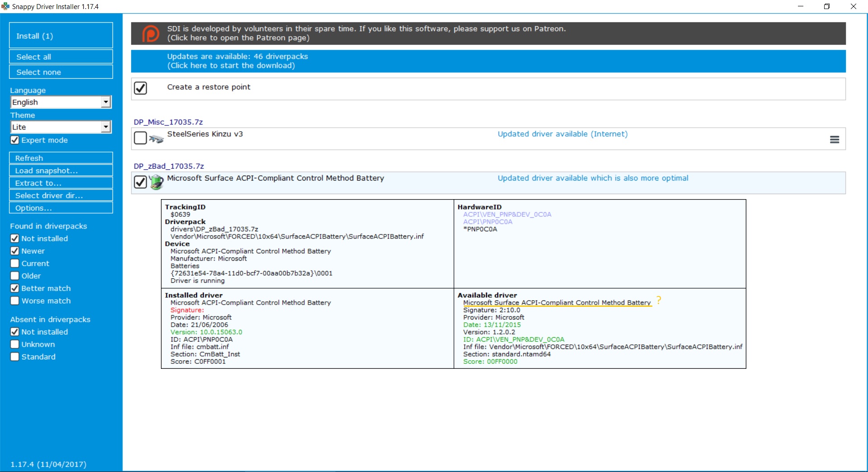This screenshot has height=472, width=868.
Task: Click Updated driver available (Internet) status text
Action: coord(562,134)
